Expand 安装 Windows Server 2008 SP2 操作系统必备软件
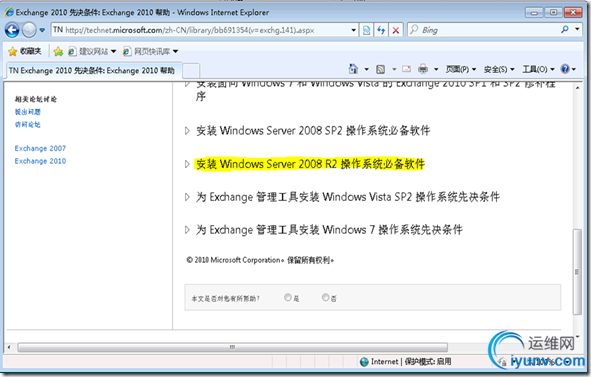Viewport: 591px width, 377px height. (x=187, y=131)
